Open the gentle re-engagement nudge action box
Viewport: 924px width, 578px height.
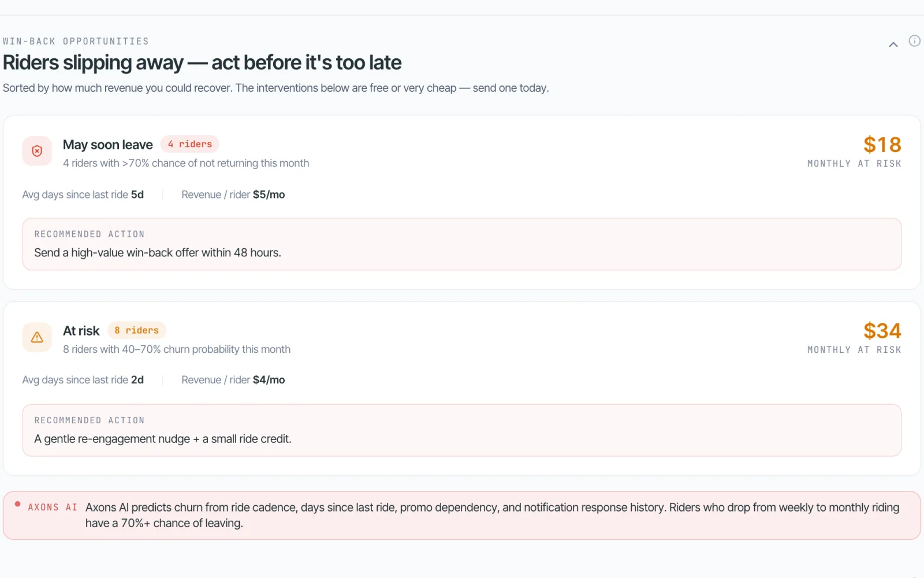tap(462, 430)
